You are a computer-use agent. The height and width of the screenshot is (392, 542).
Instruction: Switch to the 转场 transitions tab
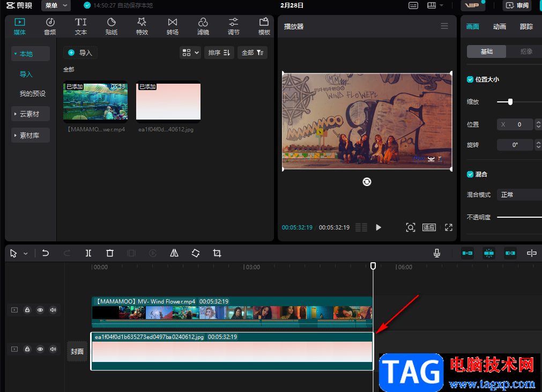coord(173,26)
